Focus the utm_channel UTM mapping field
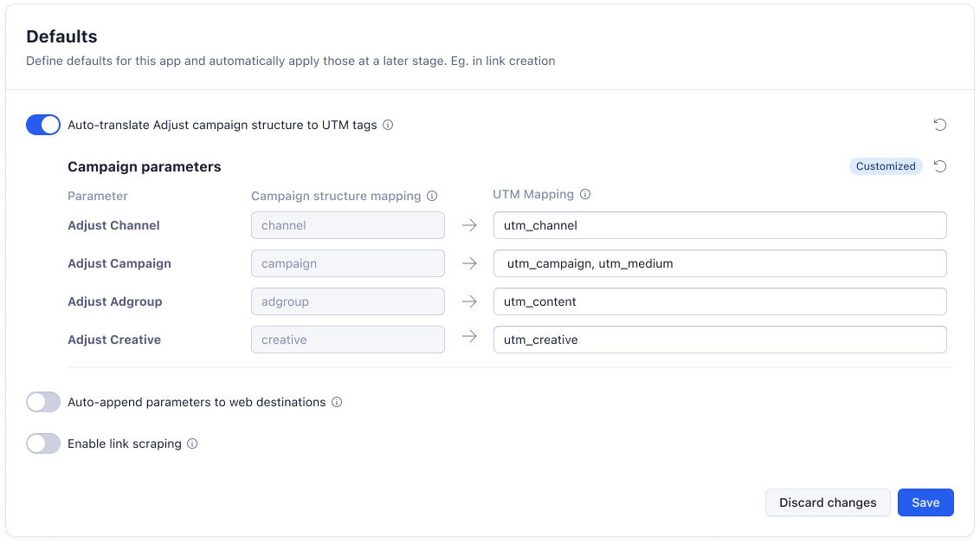The height and width of the screenshot is (544, 980). click(720, 225)
